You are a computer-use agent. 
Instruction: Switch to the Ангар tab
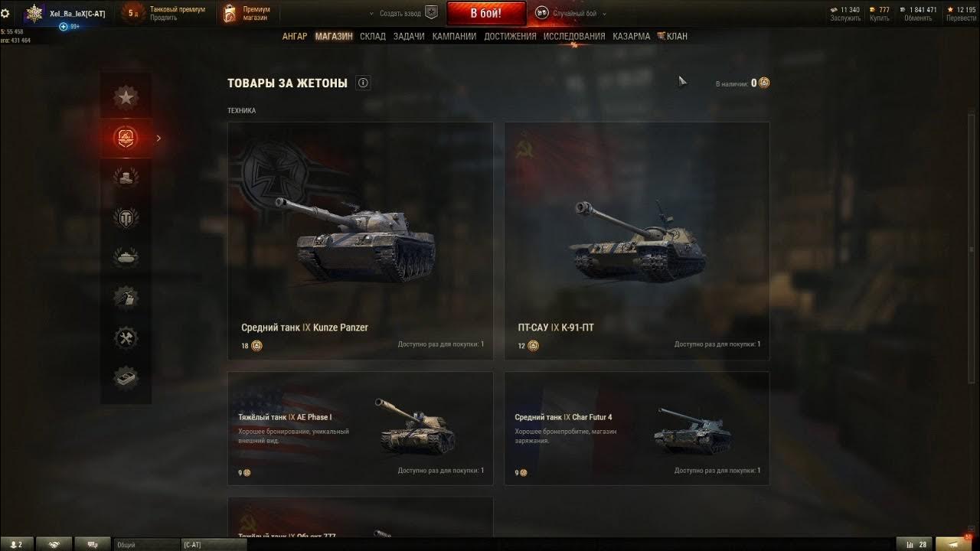(x=295, y=36)
